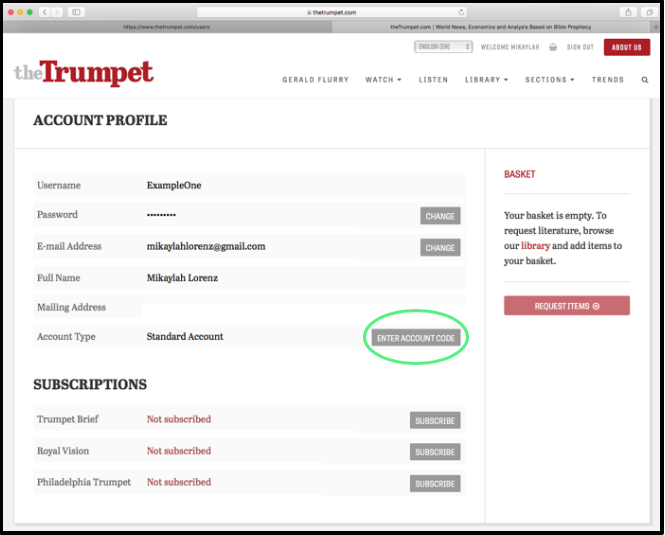Switch to the thetrumpet.com/users tab
The image size is (665, 535).
click(167, 27)
